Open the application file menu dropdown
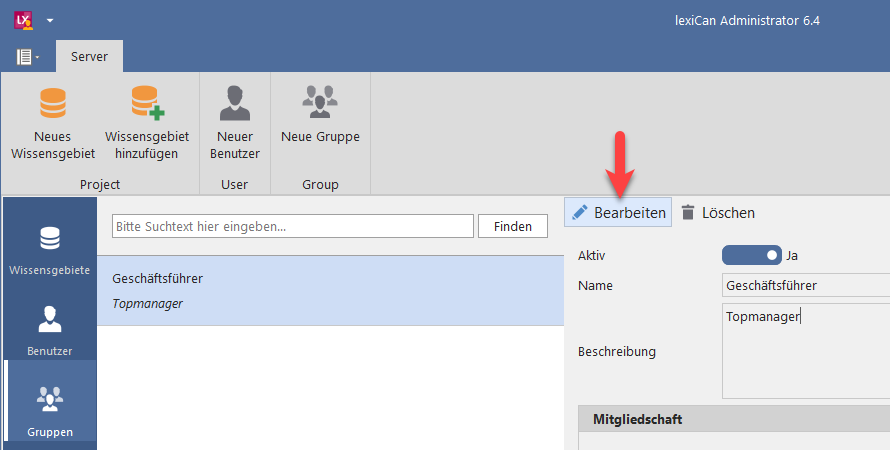The height and width of the screenshot is (450, 890). point(28,57)
